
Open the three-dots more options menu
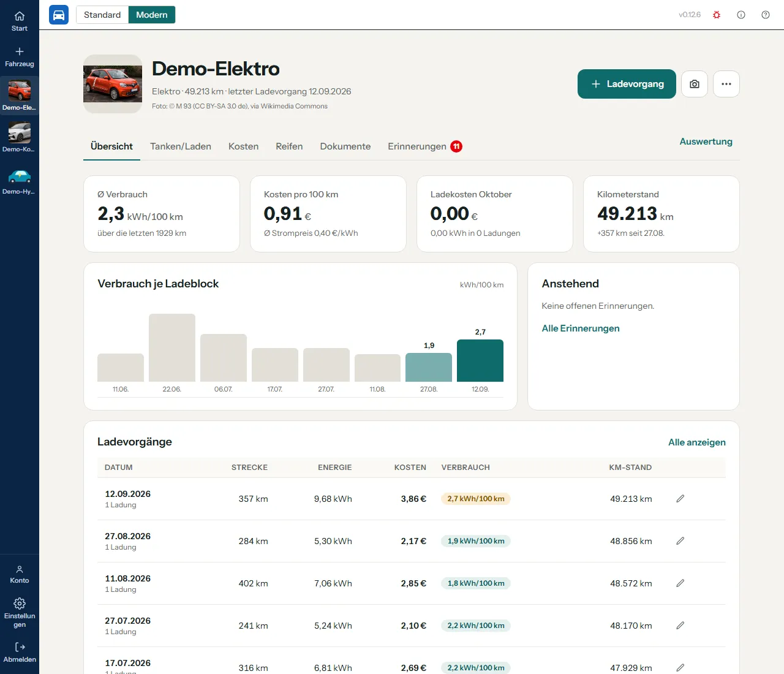pyautogui.click(x=726, y=84)
